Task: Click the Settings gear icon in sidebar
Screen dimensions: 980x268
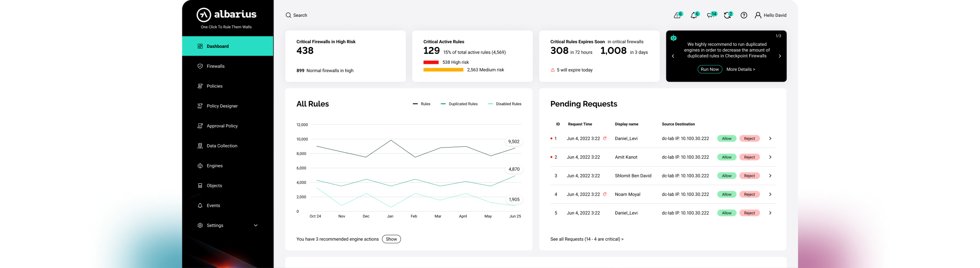Action: click(200, 225)
